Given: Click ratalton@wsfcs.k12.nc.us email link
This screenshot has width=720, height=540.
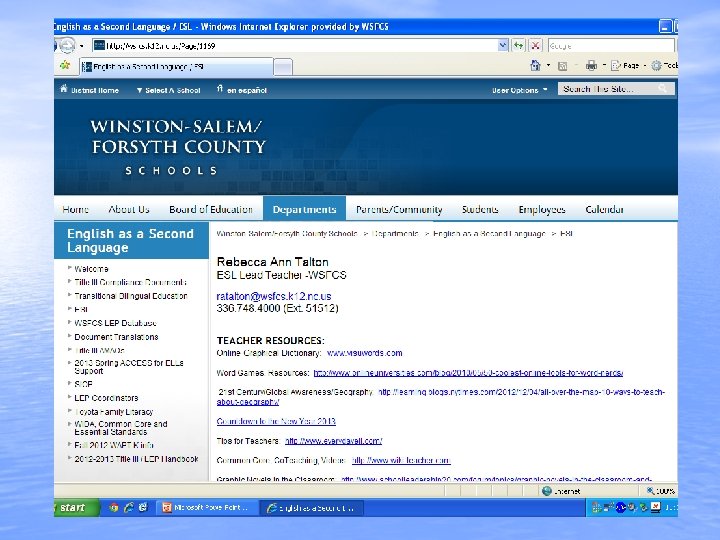Looking at the screenshot, I should [x=274, y=296].
